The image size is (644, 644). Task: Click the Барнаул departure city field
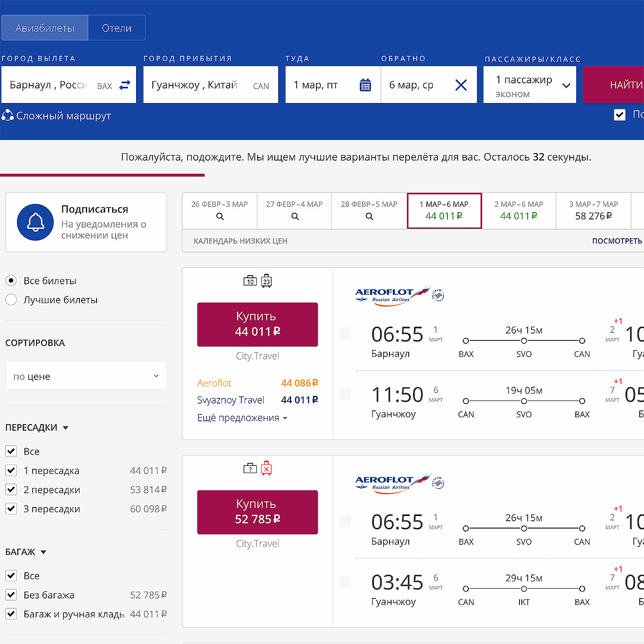(69, 85)
